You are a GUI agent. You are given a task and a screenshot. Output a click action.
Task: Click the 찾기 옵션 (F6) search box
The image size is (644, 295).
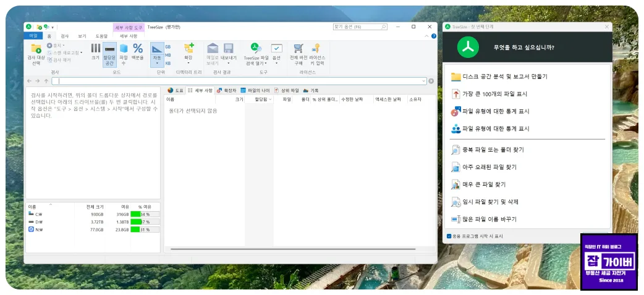[x=360, y=27]
